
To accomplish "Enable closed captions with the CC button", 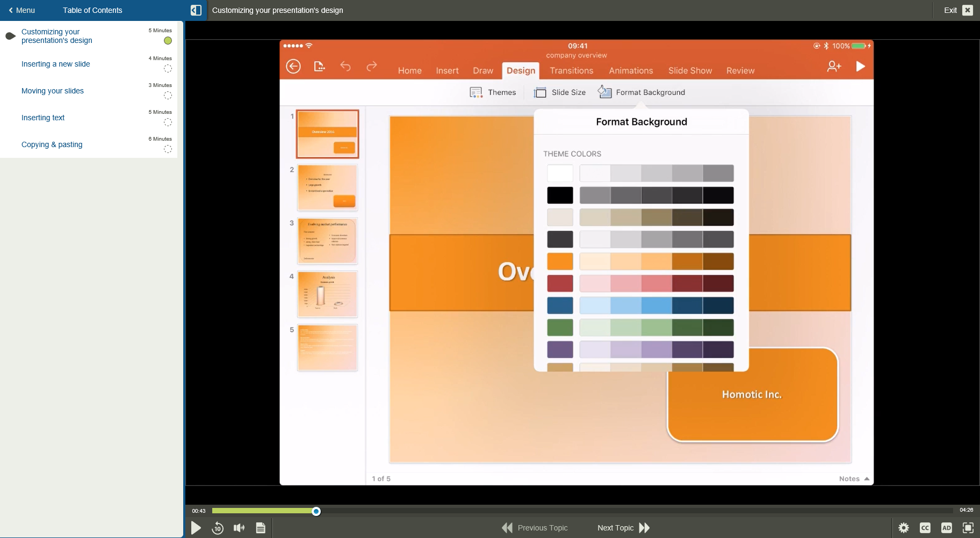I will tap(925, 528).
